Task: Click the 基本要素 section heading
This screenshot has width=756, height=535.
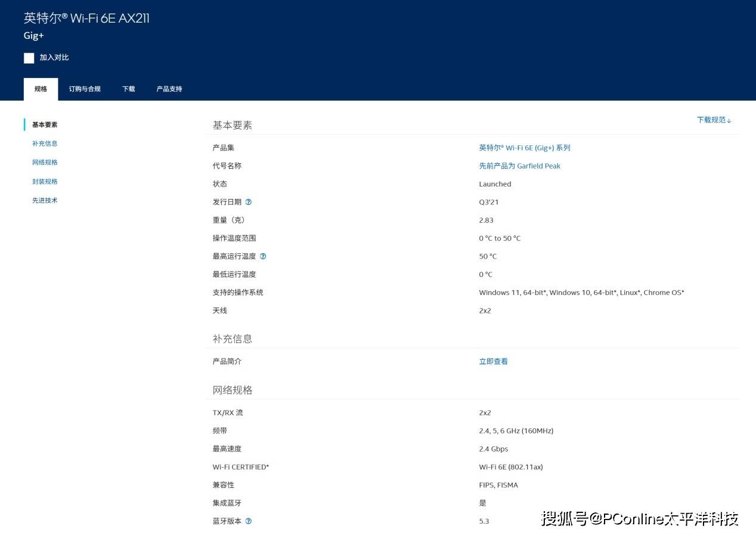Action: [x=233, y=125]
